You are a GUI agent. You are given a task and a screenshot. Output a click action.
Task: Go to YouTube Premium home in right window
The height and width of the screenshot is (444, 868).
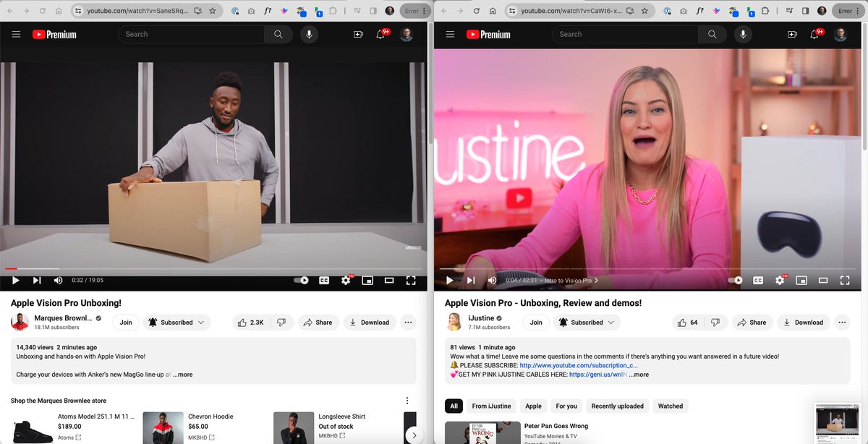click(488, 34)
